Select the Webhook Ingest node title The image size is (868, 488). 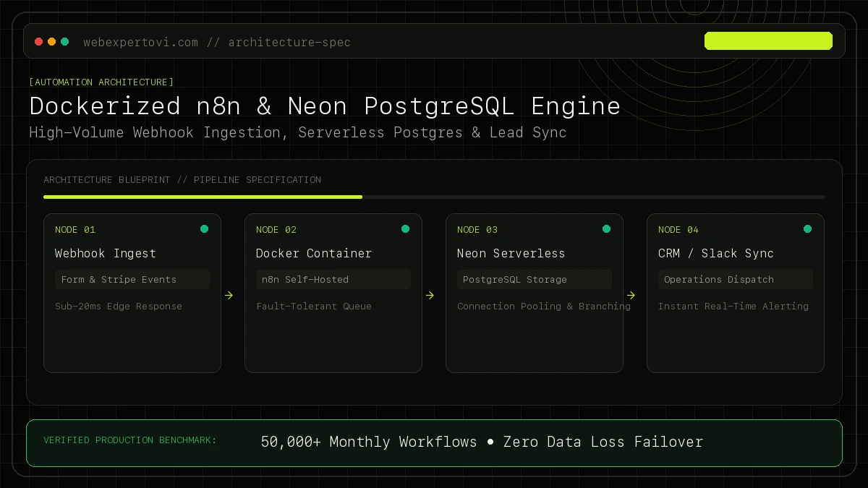[106, 253]
